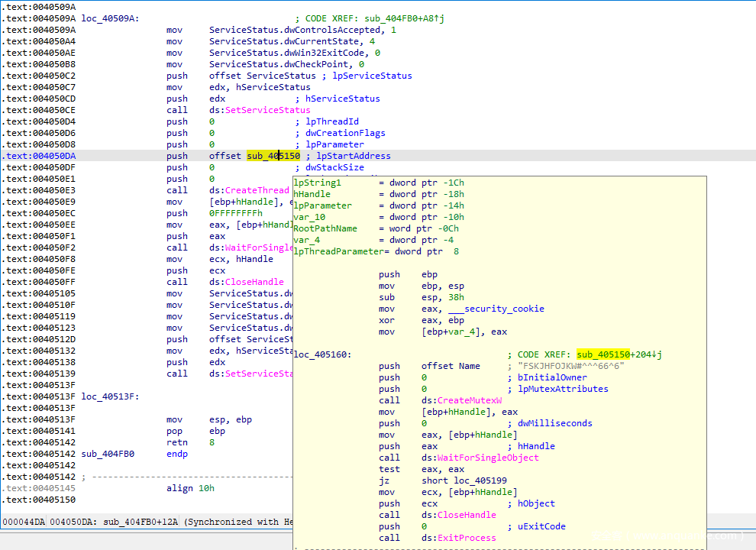Click ServiceStatus.dwWin32ExitCode operand
The width and height of the screenshot is (756, 550).
(x=289, y=53)
